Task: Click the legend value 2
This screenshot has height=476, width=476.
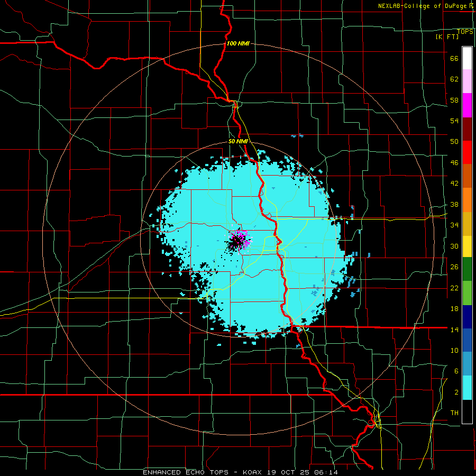Action: (456, 392)
